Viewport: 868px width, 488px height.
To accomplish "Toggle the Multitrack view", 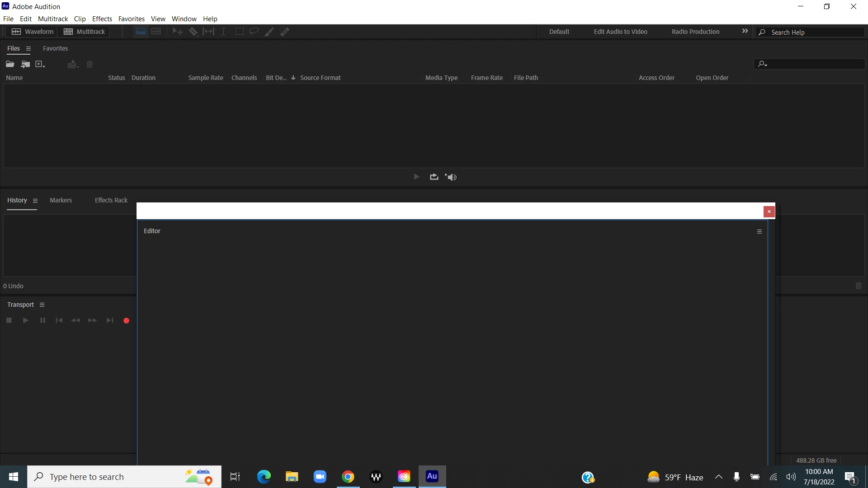I will (85, 32).
